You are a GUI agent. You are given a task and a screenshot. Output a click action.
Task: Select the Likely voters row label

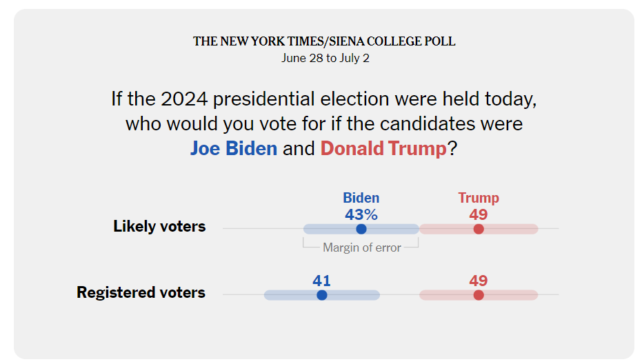point(159,227)
